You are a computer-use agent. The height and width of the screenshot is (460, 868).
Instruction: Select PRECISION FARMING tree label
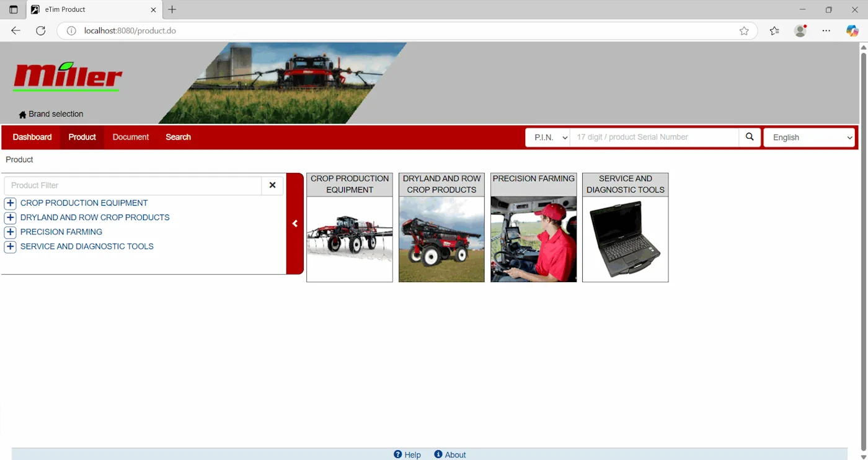(61, 232)
